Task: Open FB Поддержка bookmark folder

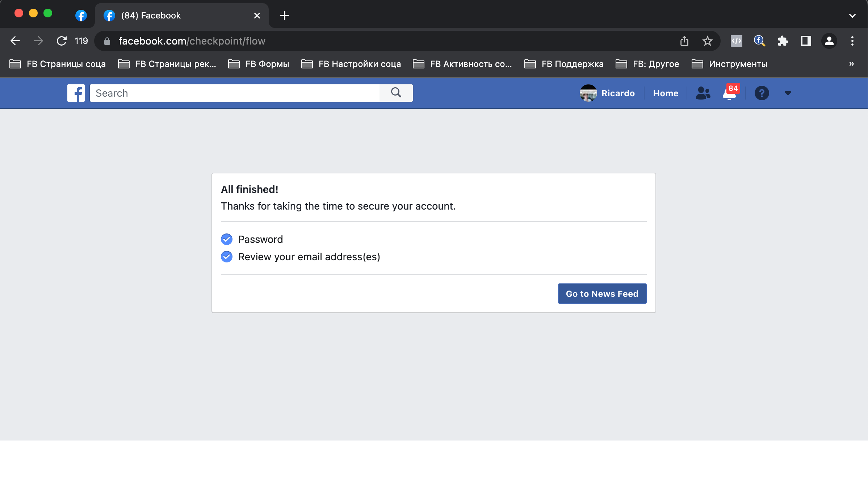Action: [564, 64]
